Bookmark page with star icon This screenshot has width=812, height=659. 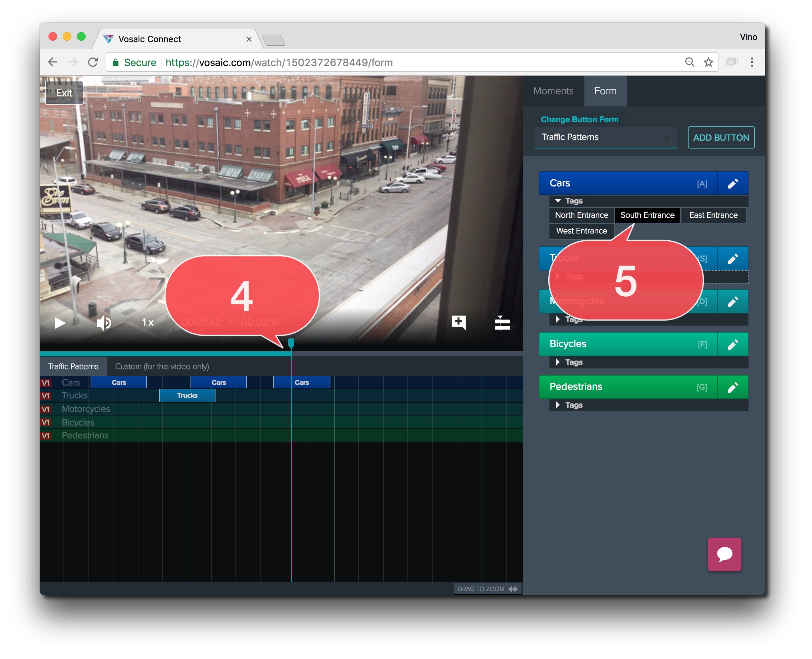coord(709,62)
